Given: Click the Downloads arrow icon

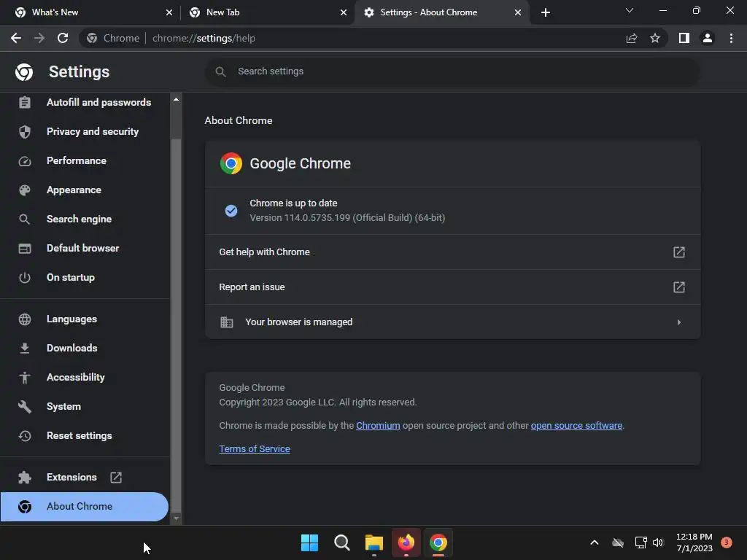Looking at the screenshot, I should 25,348.
